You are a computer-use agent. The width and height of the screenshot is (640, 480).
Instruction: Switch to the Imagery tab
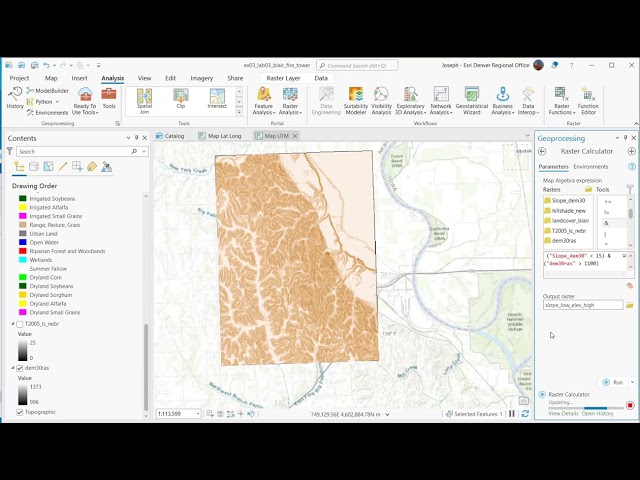tap(202, 78)
